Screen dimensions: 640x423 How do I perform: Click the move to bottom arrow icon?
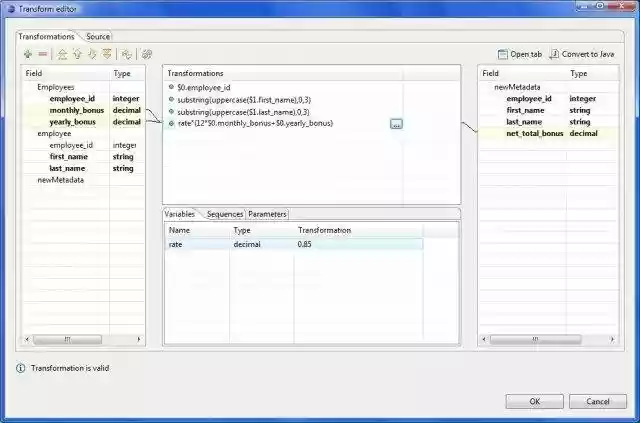[106, 54]
